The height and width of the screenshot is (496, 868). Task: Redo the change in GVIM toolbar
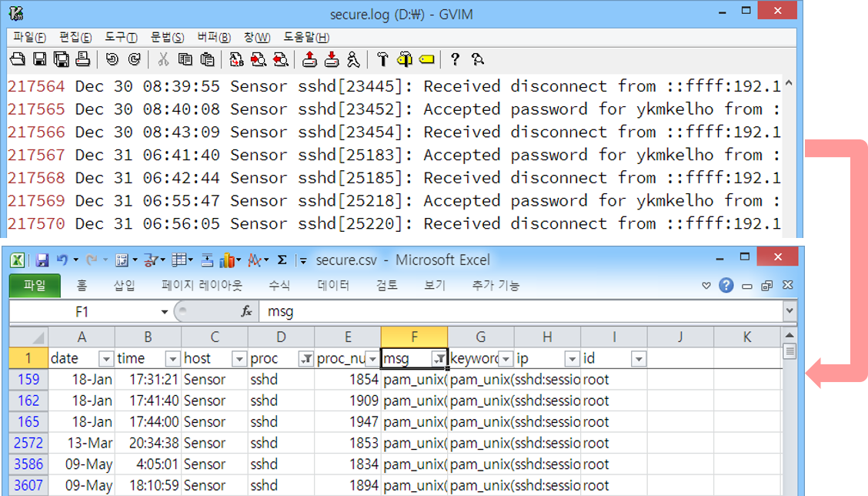click(134, 59)
